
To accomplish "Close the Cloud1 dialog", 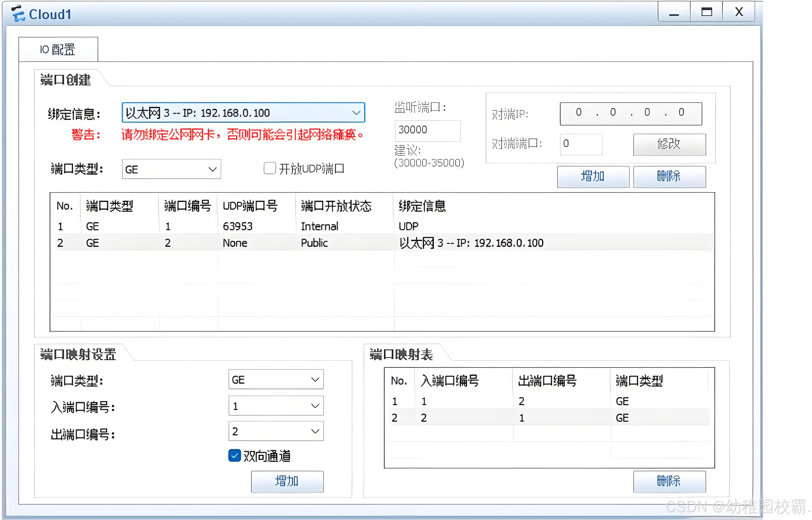I will 739,12.
